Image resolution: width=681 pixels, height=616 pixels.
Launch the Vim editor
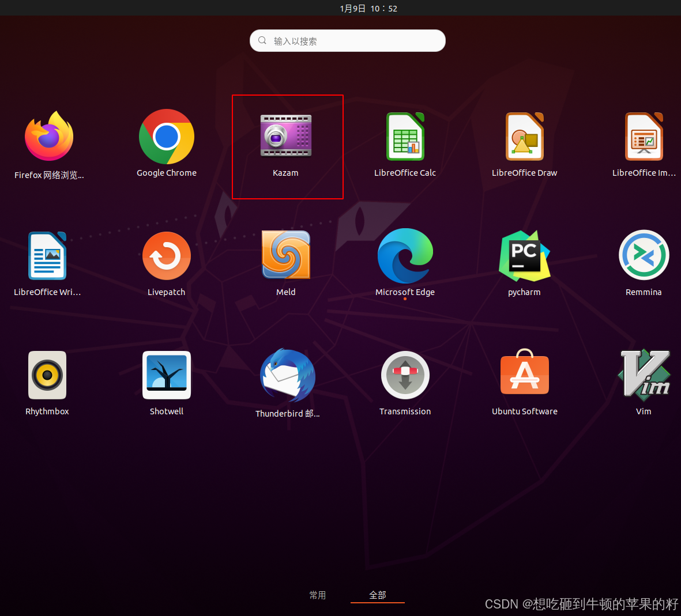(x=644, y=375)
